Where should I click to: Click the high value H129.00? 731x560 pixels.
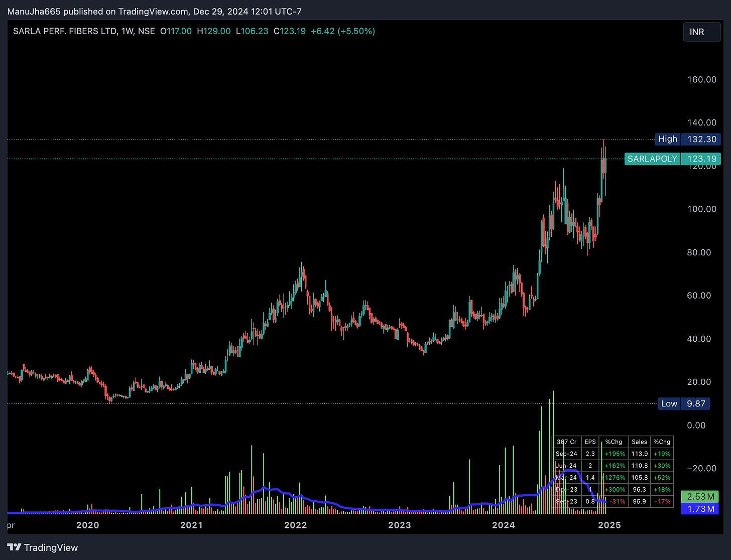[214, 31]
